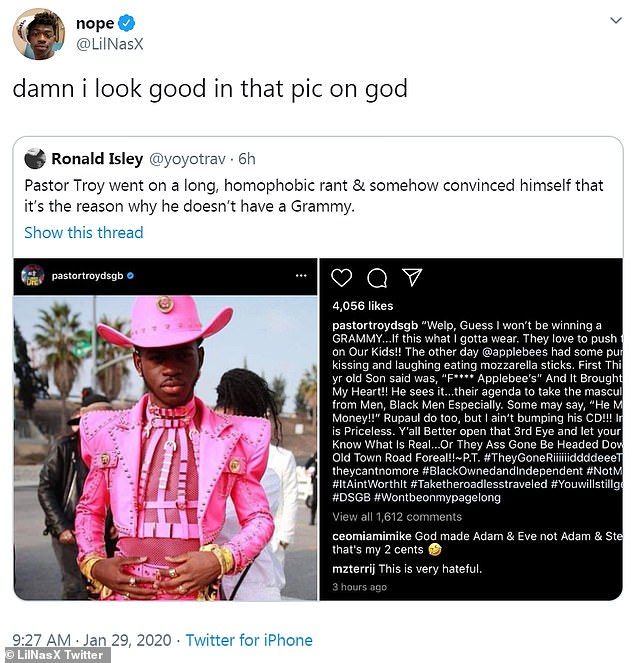Image resolution: width=634 pixels, height=663 pixels.
Task: Open the Instagram post three-dots menu
Action: click(301, 275)
